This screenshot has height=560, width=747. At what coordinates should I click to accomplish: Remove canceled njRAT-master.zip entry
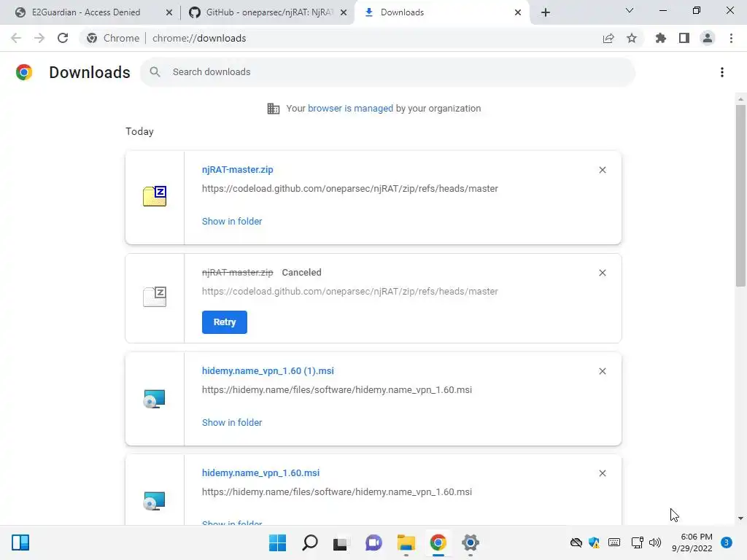click(x=602, y=273)
